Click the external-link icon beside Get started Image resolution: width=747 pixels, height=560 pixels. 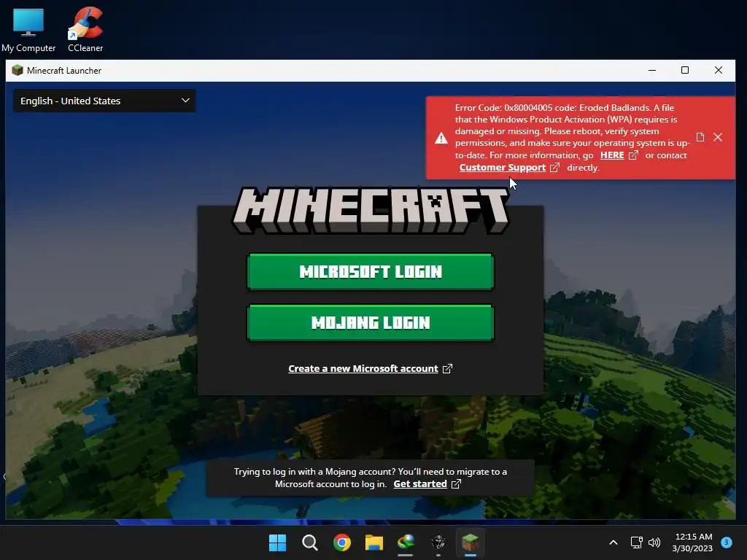[456, 484]
